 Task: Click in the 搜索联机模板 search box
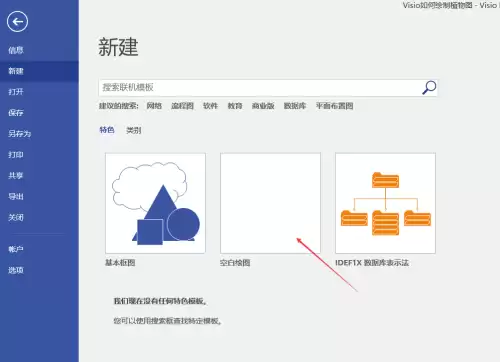pyautogui.click(x=260, y=88)
